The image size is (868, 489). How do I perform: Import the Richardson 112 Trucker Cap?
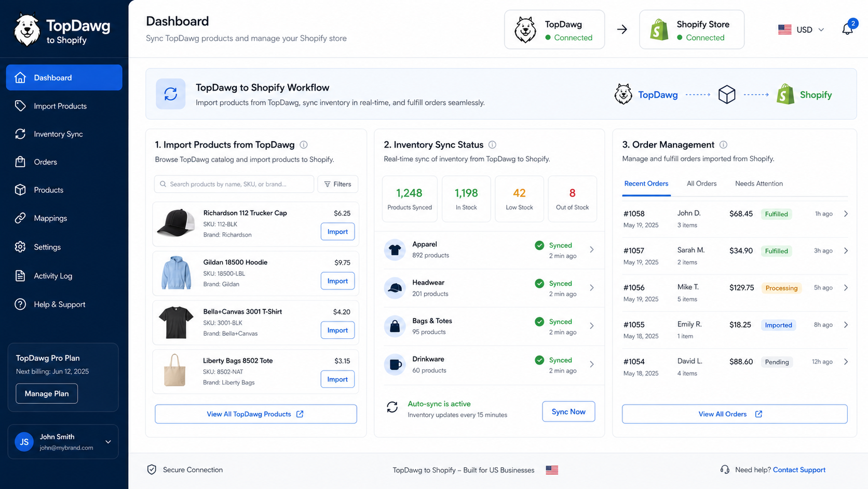click(x=337, y=232)
